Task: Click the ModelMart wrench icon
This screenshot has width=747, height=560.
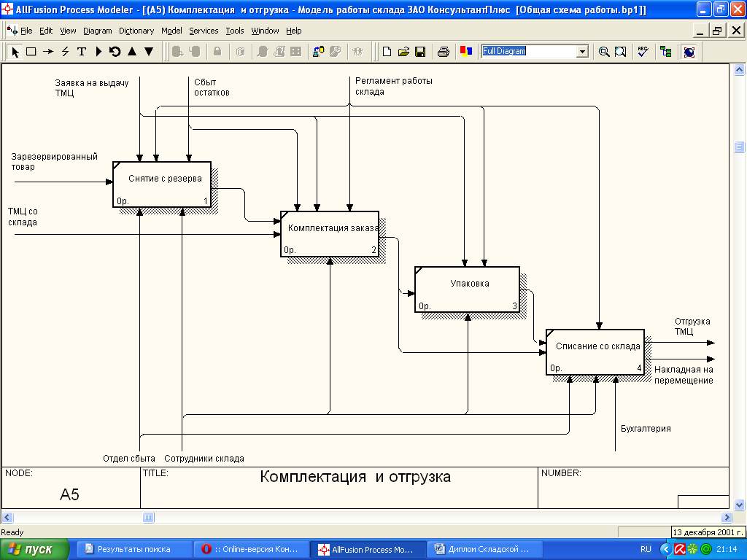Action: click(336, 52)
